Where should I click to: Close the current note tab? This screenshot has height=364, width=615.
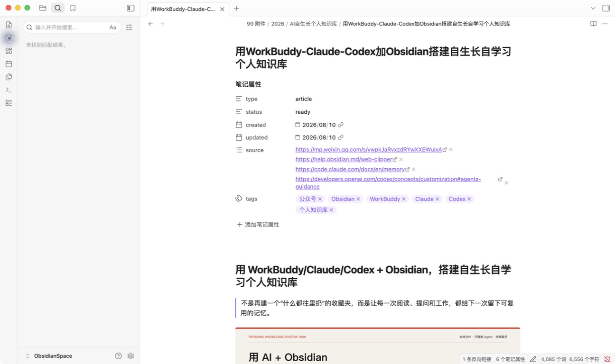(222, 9)
